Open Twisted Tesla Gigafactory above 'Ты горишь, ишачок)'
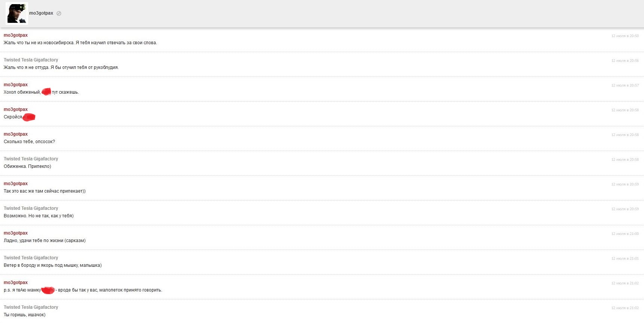 pos(31,307)
